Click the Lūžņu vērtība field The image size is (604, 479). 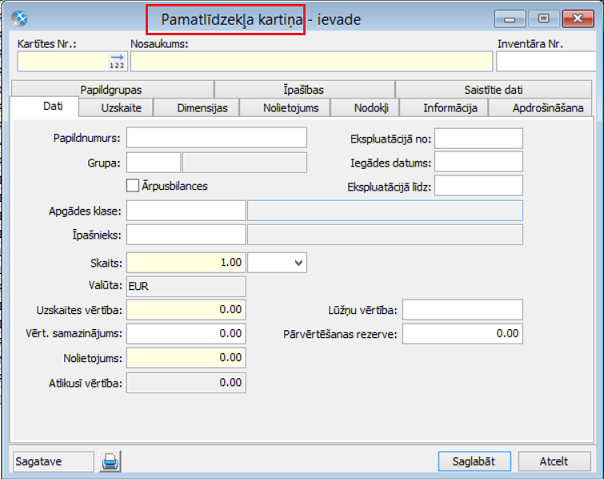463,309
